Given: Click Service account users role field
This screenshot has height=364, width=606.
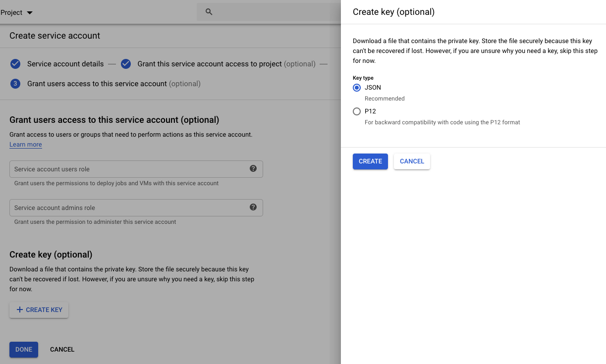Looking at the screenshot, I should click(129, 169).
